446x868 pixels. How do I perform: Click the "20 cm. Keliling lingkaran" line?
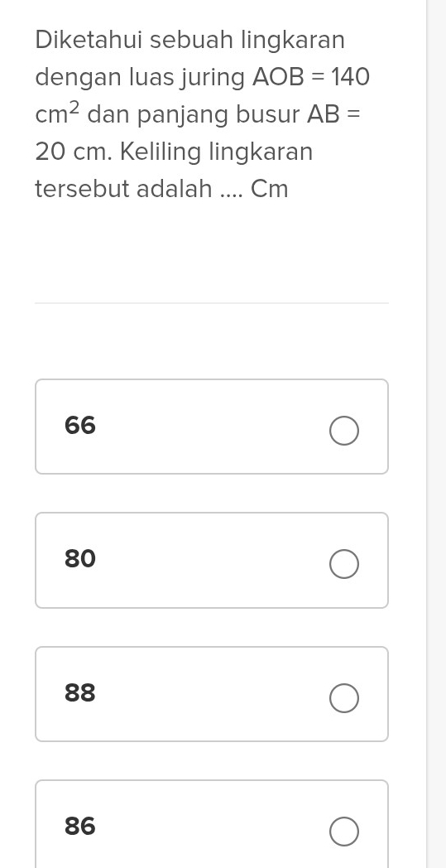pyautogui.click(x=174, y=152)
